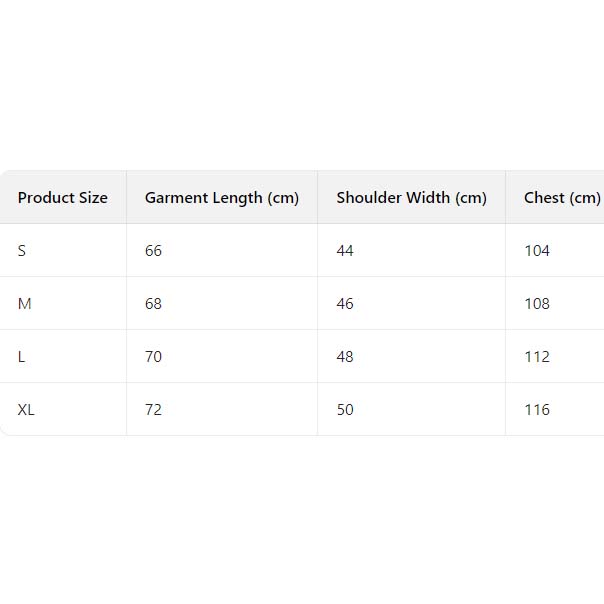
Task: Select chest value 116
Action: click(x=537, y=410)
